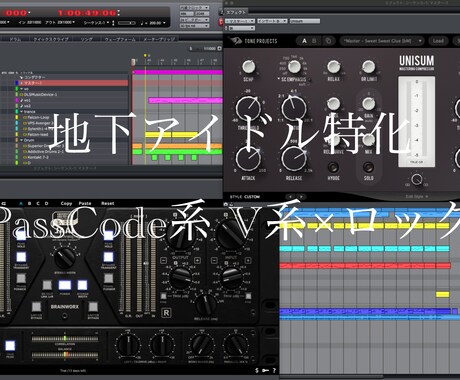460x380 pixels.
Task: Collapse the vo folder track
Action: coord(22,89)
